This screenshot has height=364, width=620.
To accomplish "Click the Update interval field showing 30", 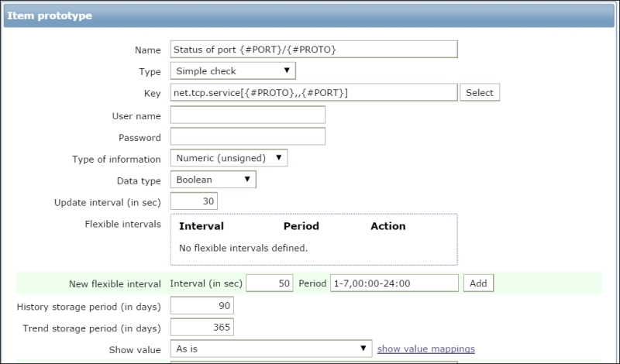I will [194, 201].
